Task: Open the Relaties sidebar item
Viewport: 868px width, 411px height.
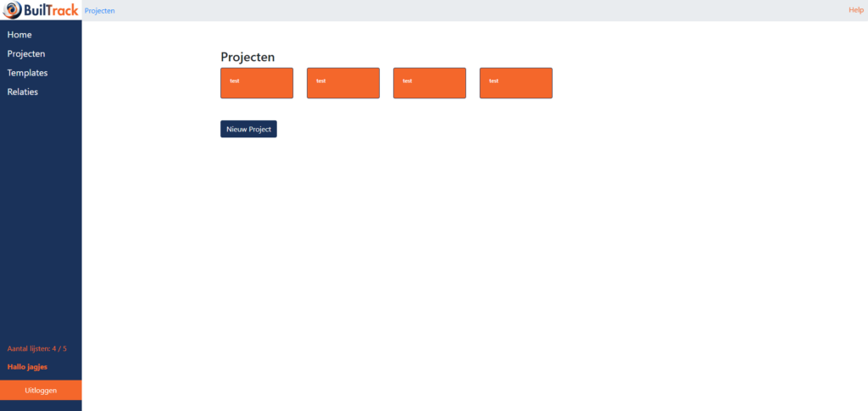Action: tap(23, 92)
